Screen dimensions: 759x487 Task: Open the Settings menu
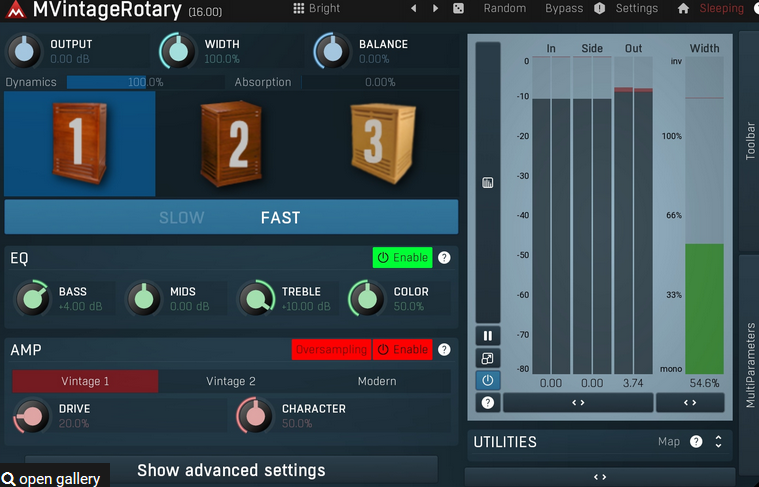(x=637, y=8)
